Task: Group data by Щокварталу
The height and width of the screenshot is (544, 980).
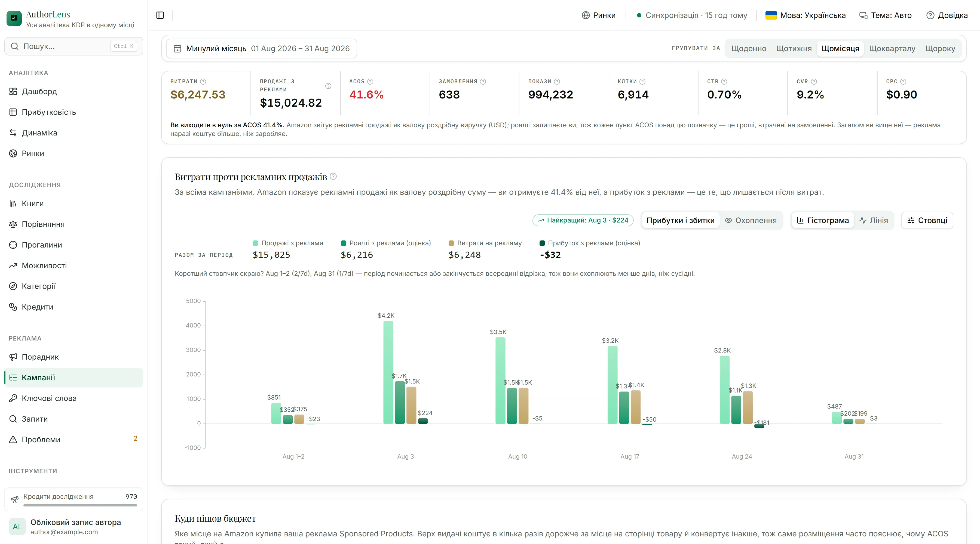Action: pyautogui.click(x=892, y=48)
